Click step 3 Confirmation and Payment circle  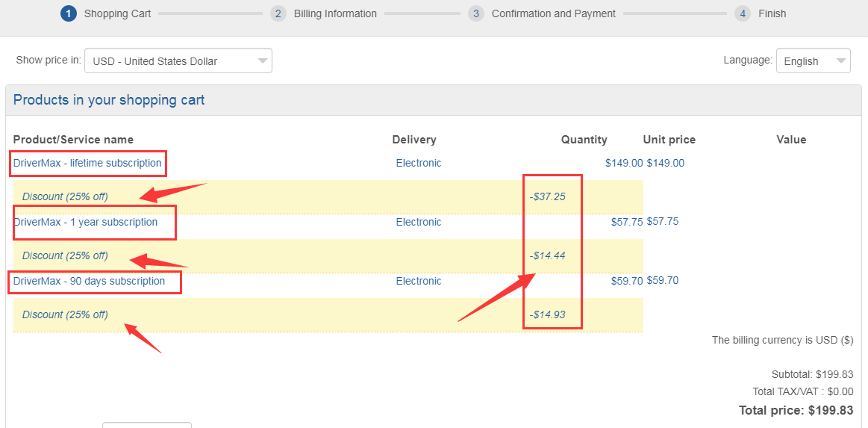point(476,14)
